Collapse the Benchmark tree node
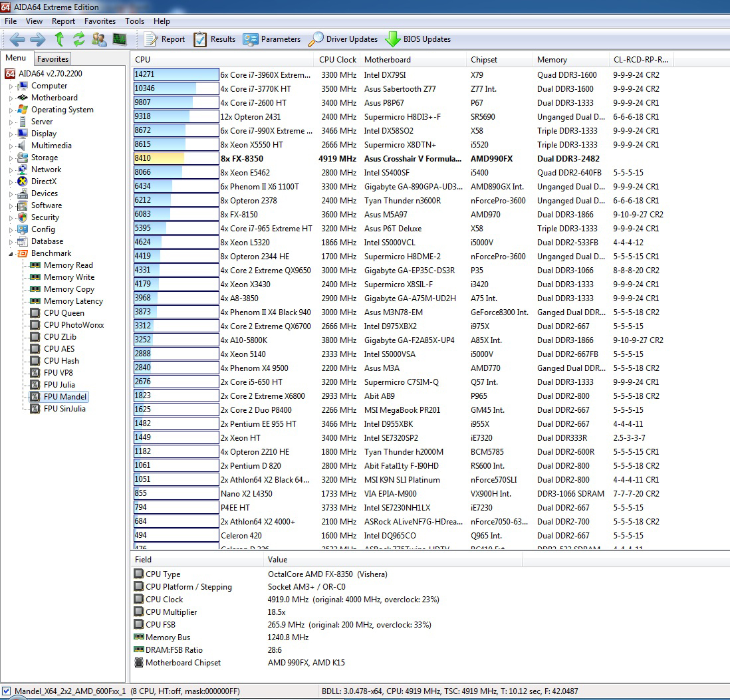 tap(10, 254)
